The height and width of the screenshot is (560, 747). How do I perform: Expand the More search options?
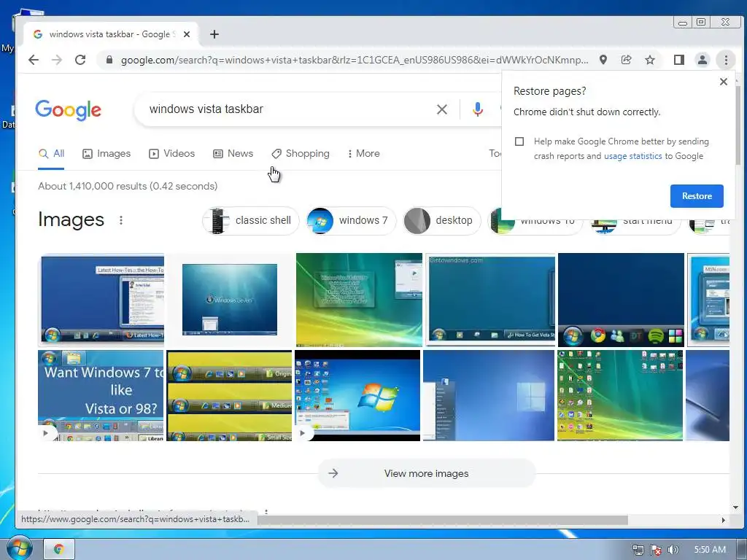(363, 154)
